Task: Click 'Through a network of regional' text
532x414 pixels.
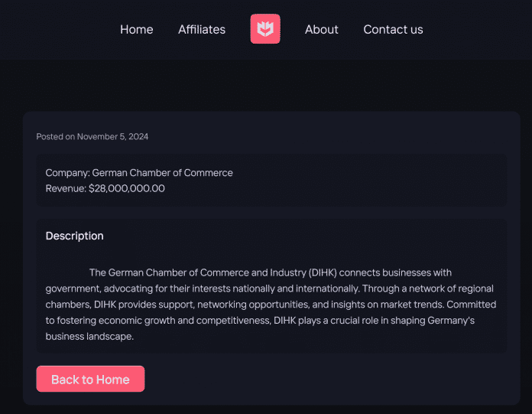Action: pyautogui.click(x=428, y=288)
